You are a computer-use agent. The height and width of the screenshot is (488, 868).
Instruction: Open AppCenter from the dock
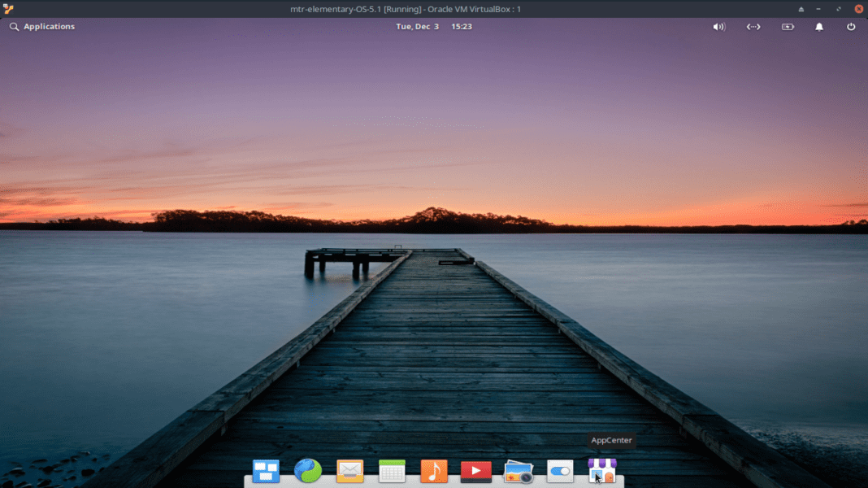601,472
